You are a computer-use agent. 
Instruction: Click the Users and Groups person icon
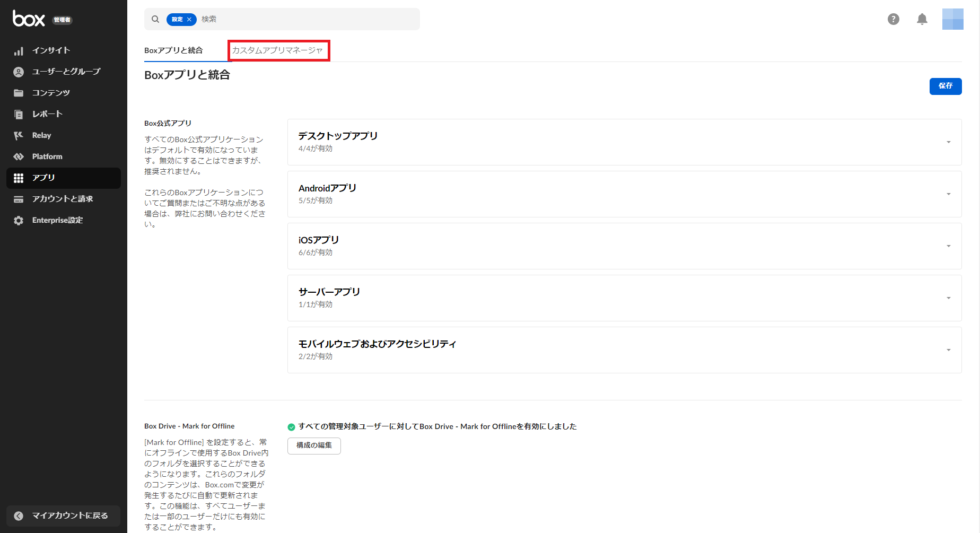pyautogui.click(x=19, y=72)
